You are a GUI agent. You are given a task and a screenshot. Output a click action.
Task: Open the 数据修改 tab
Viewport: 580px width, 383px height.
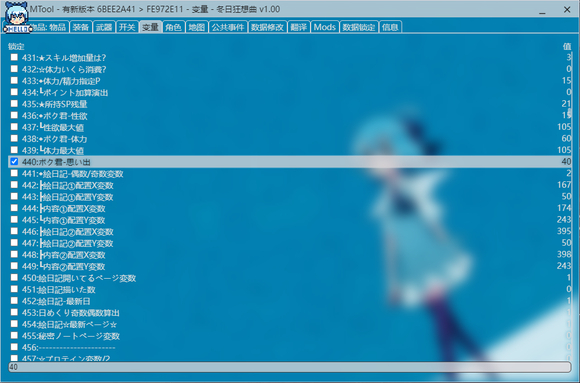point(267,27)
